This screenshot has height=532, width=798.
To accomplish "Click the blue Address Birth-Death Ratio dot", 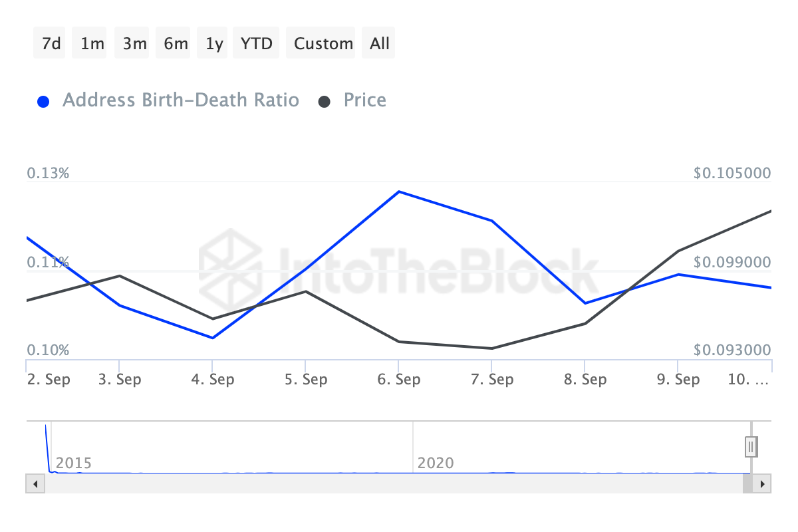I will [44, 102].
